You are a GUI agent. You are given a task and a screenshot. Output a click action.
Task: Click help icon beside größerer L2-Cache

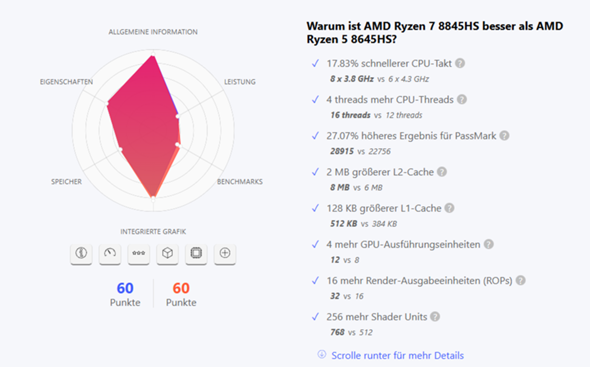[442, 172]
